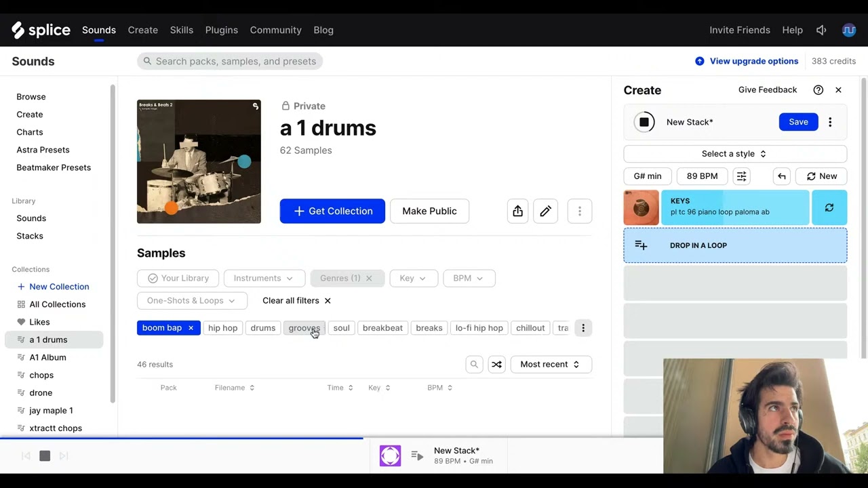Refresh the Keys piano loop layer

coord(829,207)
